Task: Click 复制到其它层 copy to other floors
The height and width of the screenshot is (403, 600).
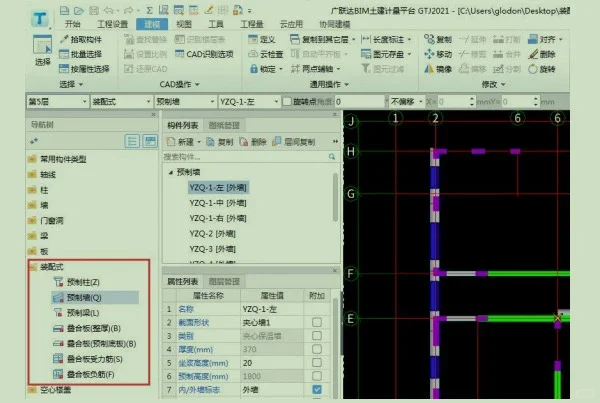Action: [x=321, y=39]
